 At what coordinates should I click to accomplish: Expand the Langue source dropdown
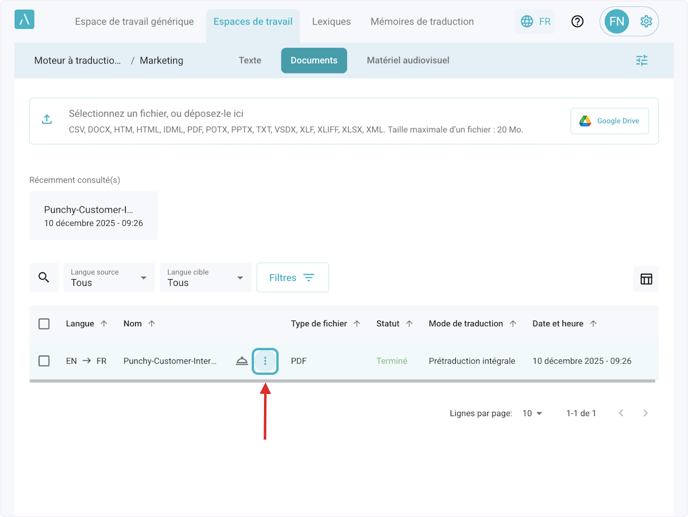pos(109,278)
